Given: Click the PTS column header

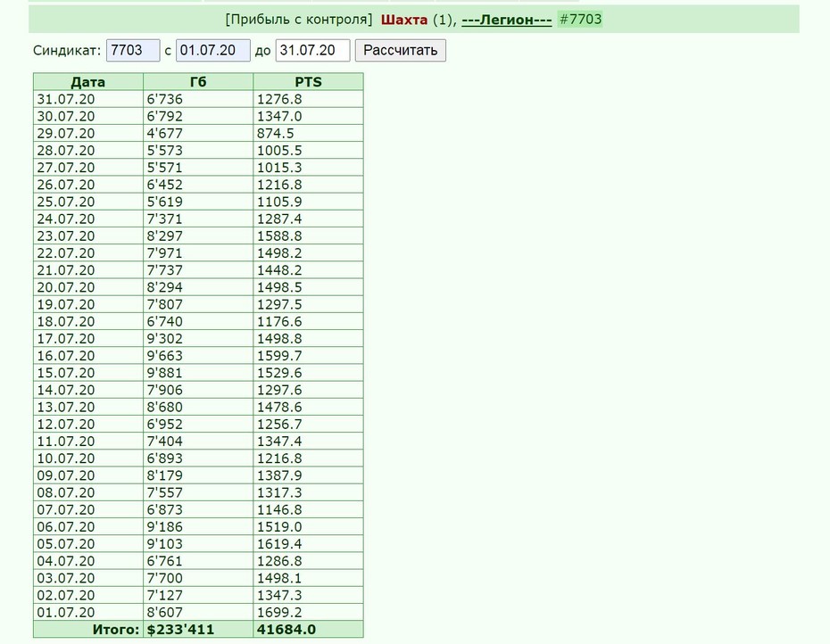Looking at the screenshot, I should click(308, 82).
